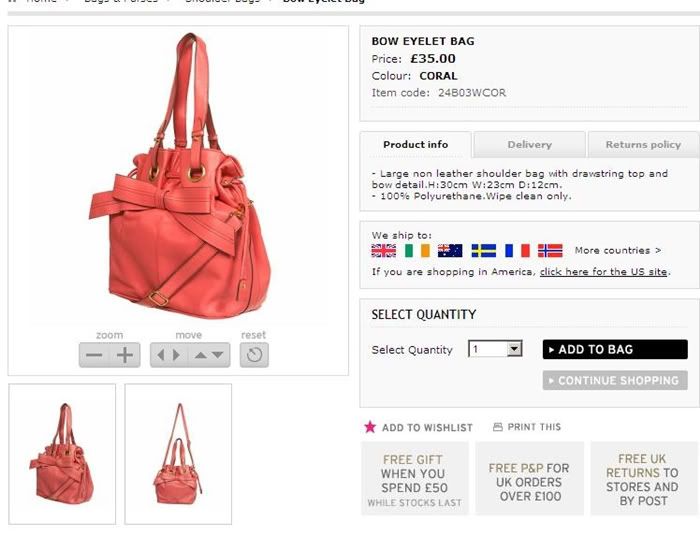Move bag image left with arrow
700x535 pixels.
(x=161, y=355)
